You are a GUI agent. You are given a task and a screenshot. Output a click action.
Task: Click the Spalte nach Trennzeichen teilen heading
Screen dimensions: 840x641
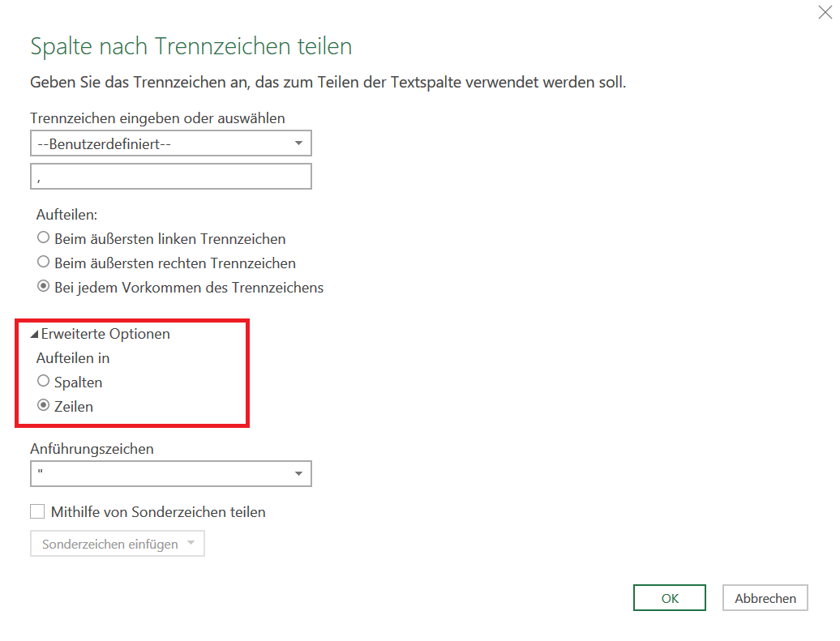click(191, 46)
